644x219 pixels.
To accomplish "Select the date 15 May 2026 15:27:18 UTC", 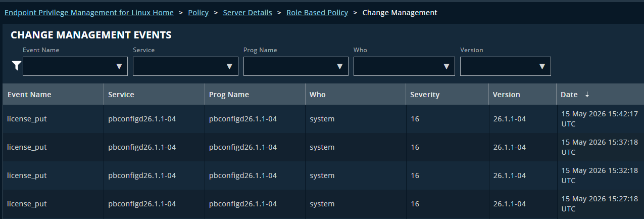I will click(x=600, y=204).
